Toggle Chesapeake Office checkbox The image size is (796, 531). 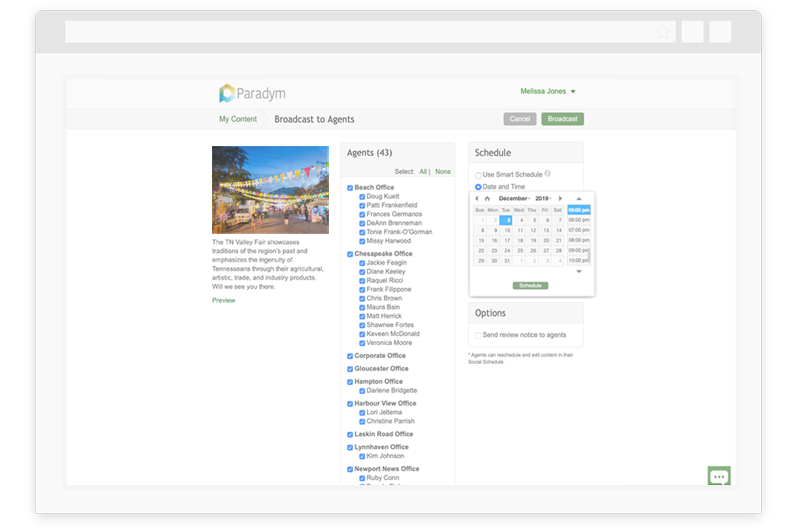(x=350, y=254)
